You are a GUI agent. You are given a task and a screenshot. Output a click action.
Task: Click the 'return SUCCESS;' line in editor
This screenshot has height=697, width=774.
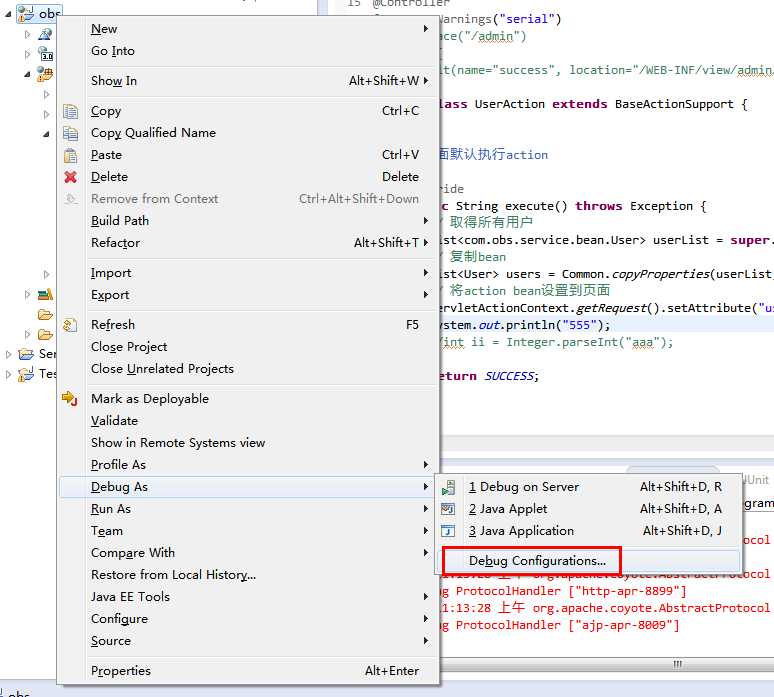point(488,376)
